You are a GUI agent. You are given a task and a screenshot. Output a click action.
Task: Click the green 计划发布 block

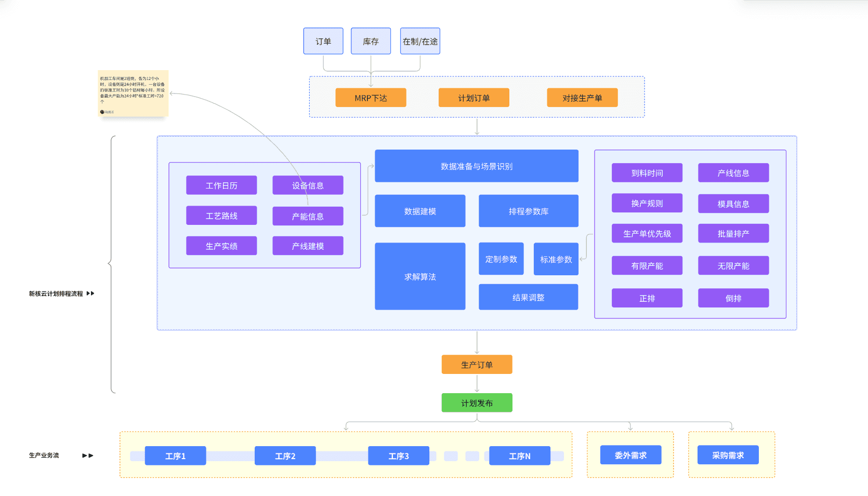coord(477,403)
